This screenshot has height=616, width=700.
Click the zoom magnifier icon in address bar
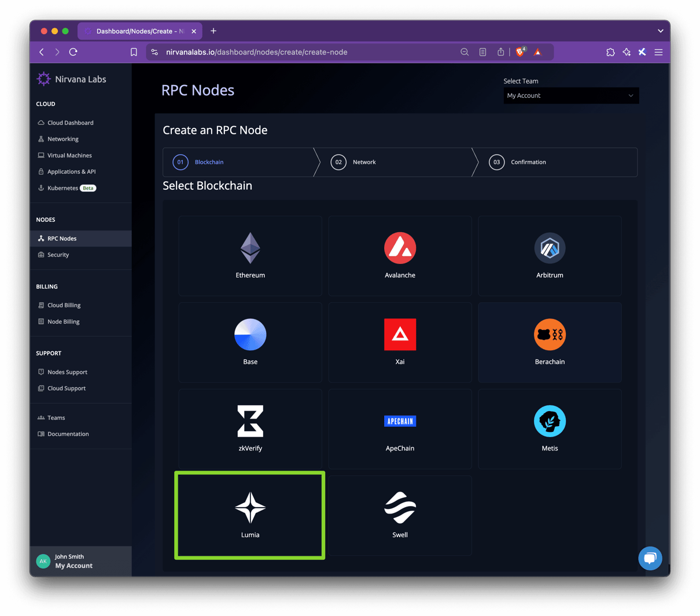[465, 52]
